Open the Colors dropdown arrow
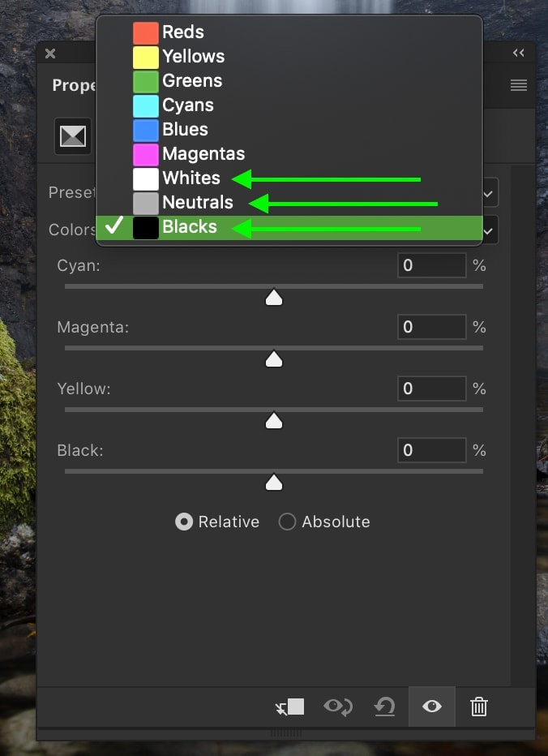The height and width of the screenshot is (756, 548). coord(488,231)
